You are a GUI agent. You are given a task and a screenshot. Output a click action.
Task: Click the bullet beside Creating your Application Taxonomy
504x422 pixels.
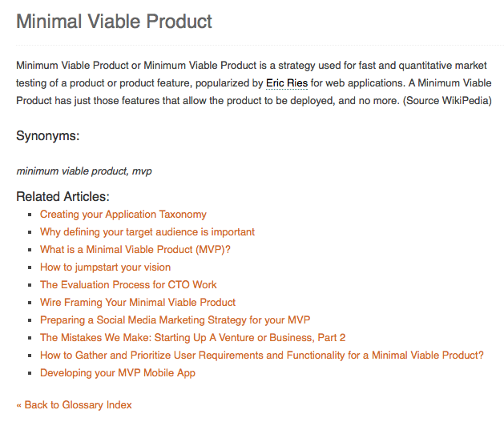30,215
